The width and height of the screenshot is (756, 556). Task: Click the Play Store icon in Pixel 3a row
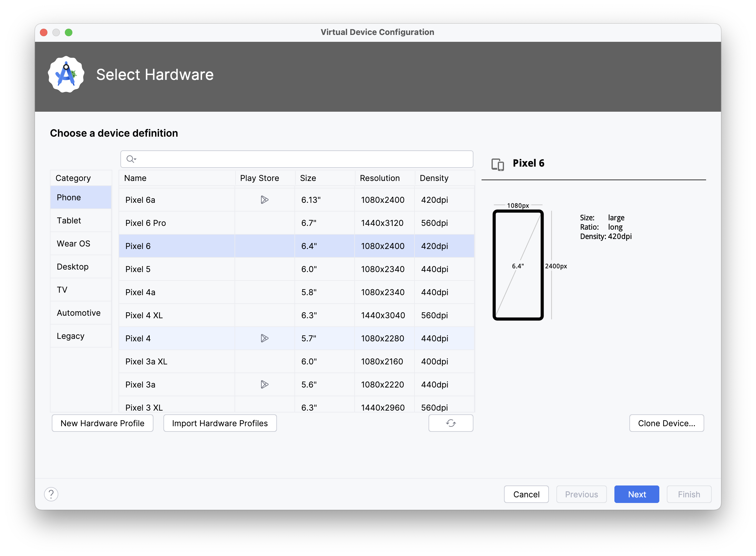[x=264, y=384]
